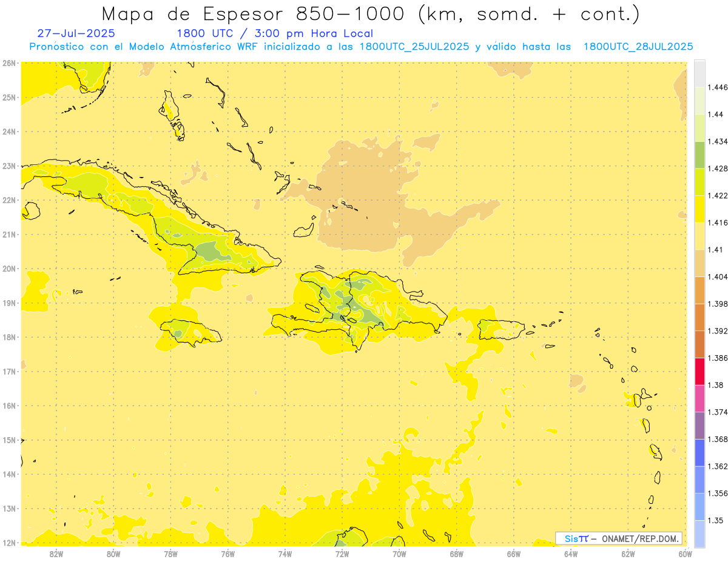Select the light gray band above 1.446
This screenshot has width=728, height=562.
tap(699, 73)
